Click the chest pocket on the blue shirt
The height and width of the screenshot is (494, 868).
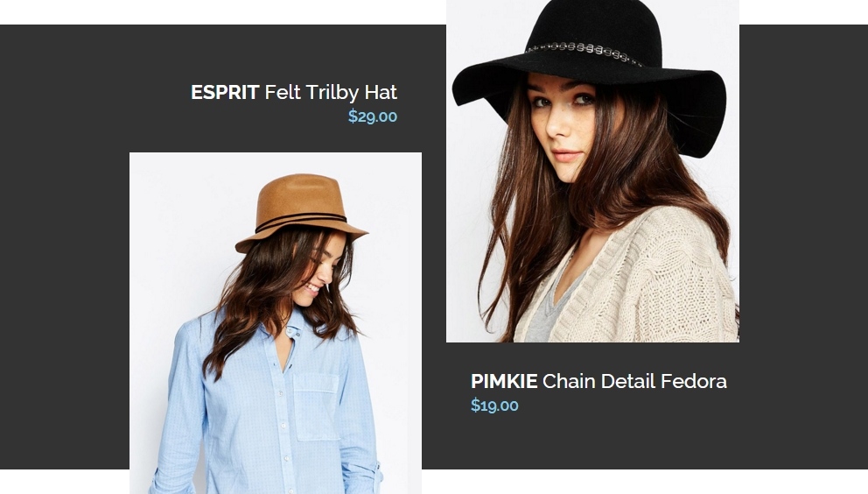click(316, 406)
